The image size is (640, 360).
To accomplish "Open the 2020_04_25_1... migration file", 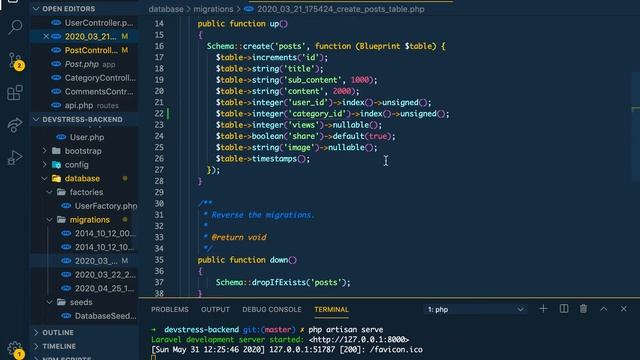I will point(84,288).
